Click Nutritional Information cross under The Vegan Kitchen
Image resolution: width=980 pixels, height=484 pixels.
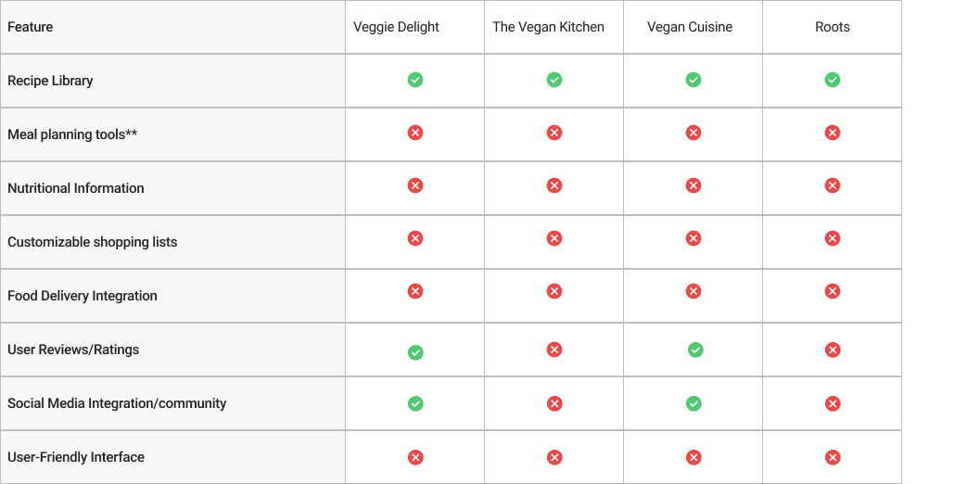pyautogui.click(x=554, y=185)
